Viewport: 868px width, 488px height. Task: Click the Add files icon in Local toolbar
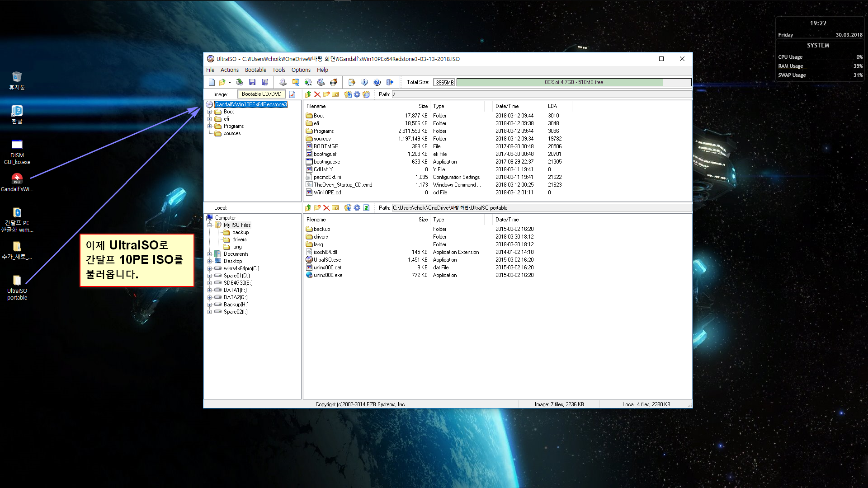pos(348,208)
